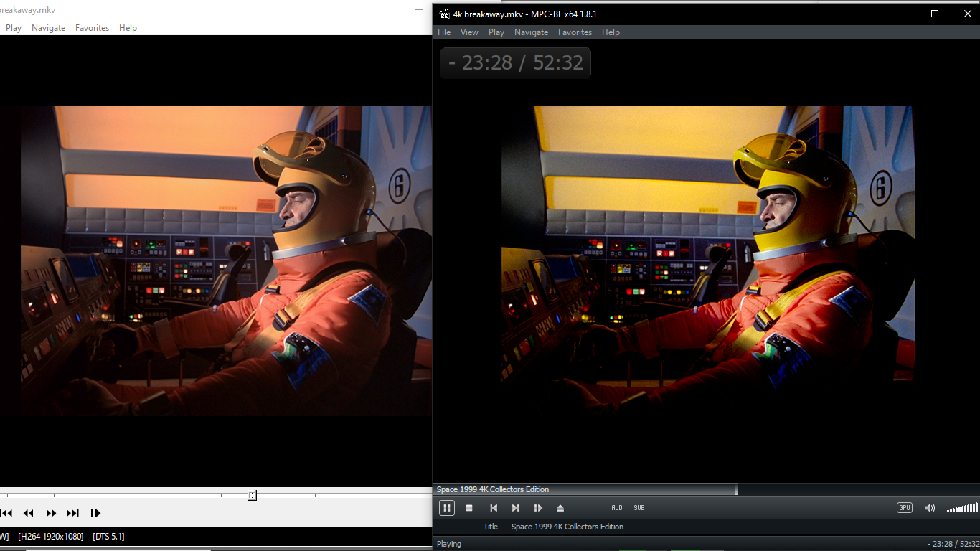The height and width of the screenshot is (551, 980).
Task: Adjust the MPC-BE volume slider
Action: click(x=962, y=508)
